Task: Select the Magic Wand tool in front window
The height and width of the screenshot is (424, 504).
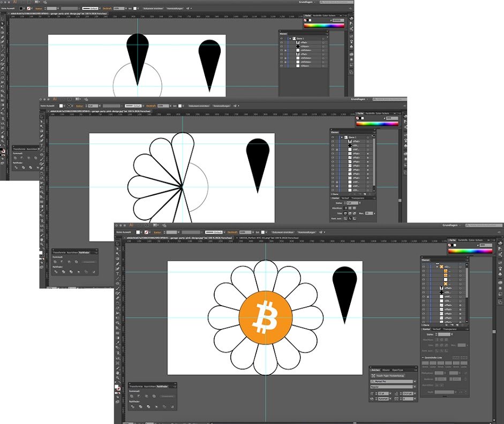Action: tap(118, 254)
